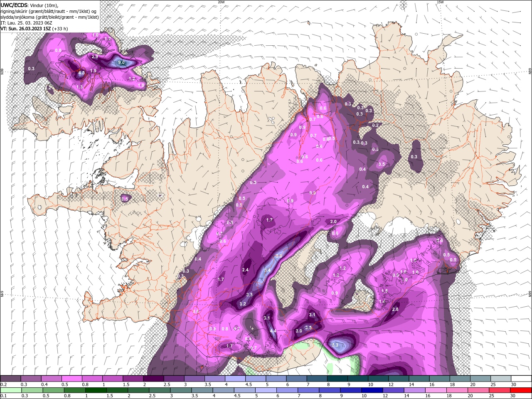Screen dimensions: 532x399
Task: Click the '20W' longitude label
Action: [221, 2]
